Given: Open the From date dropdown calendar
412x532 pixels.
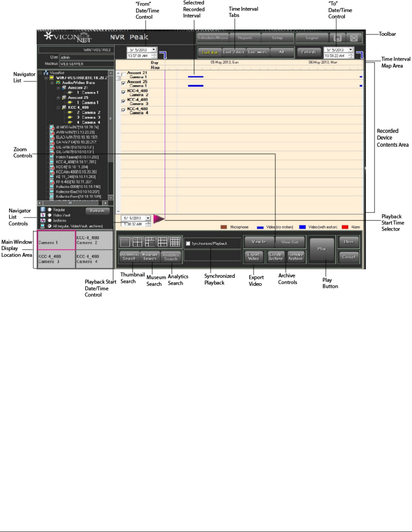Looking at the screenshot, I should pyautogui.click(x=153, y=50).
